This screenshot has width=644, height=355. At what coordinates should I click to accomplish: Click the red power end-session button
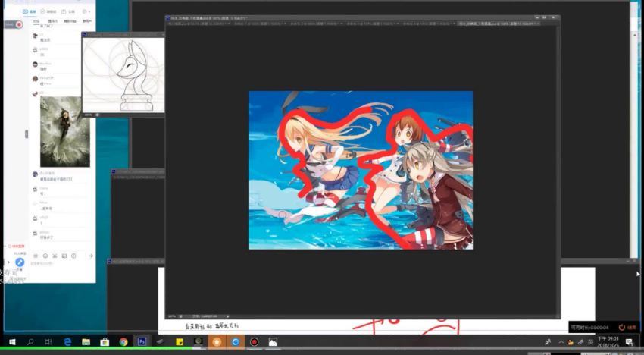coord(622,327)
